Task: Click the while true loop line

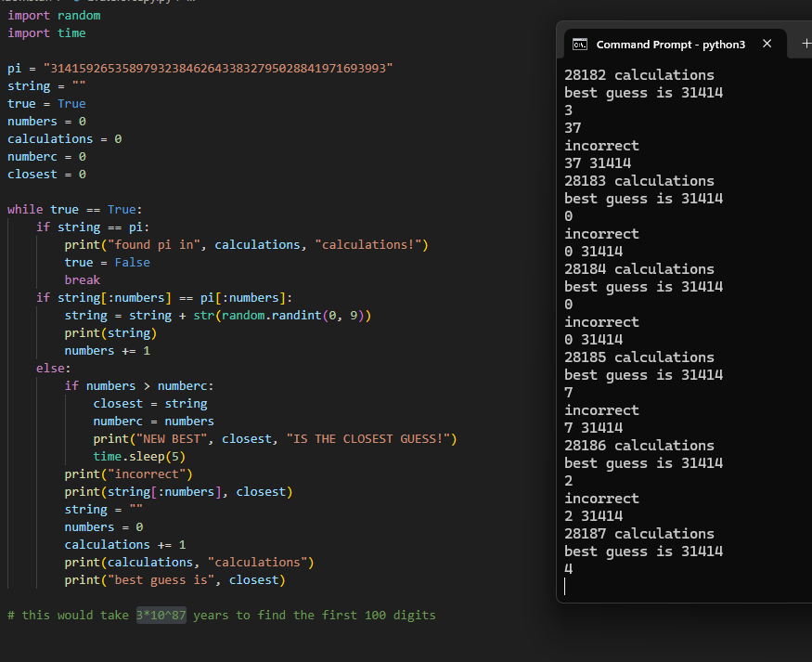Action: pyautogui.click(x=74, y=209)
